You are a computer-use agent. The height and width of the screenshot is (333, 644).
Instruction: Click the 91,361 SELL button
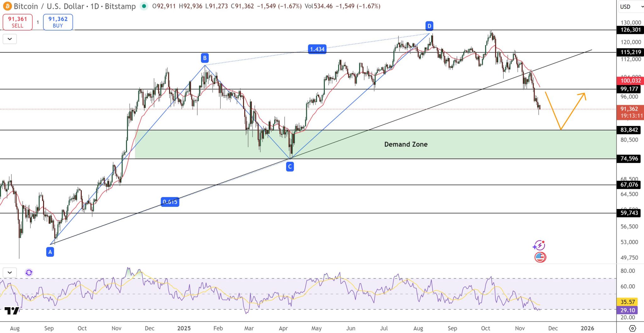[18, 22]
